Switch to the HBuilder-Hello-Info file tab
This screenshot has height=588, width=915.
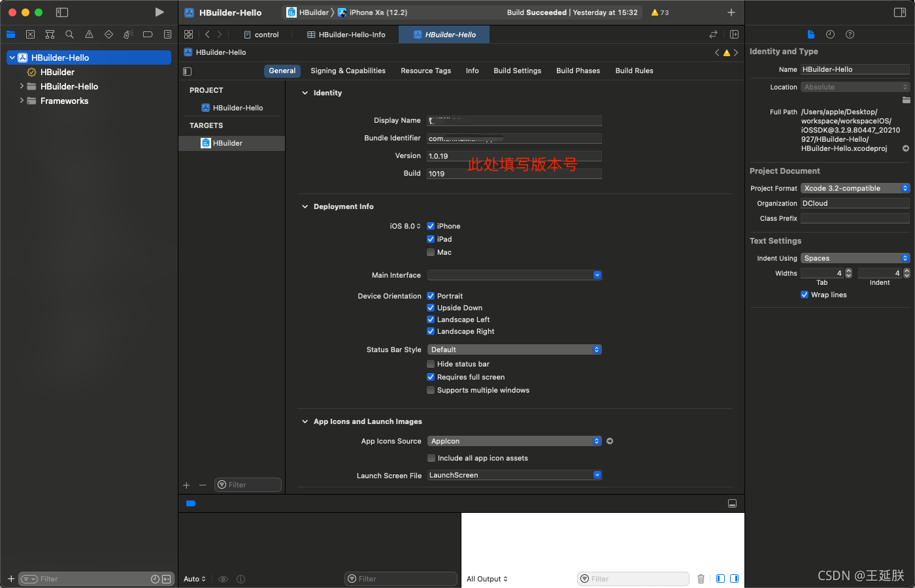[346, 35]
